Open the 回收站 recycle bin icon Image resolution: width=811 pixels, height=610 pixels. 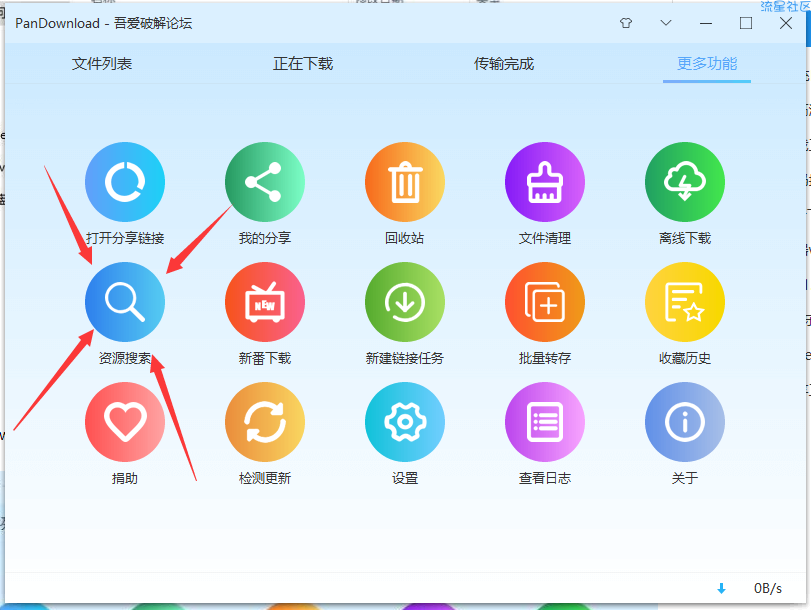point(405,182)
